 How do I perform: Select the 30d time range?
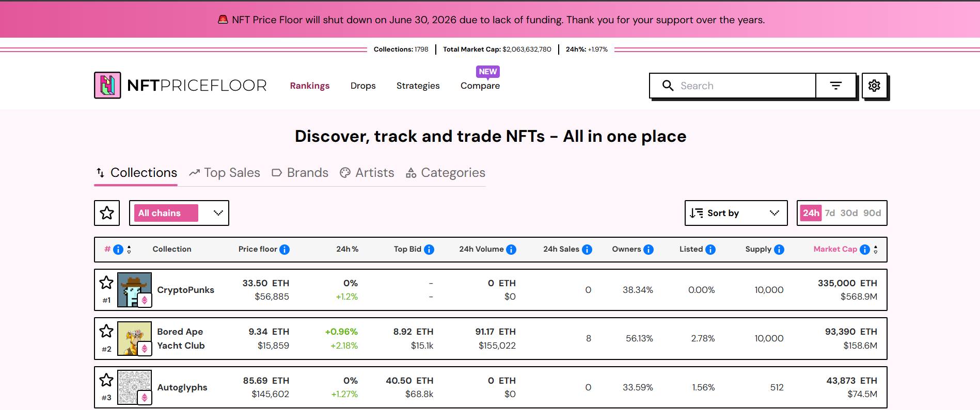click(x=849, y=213)
